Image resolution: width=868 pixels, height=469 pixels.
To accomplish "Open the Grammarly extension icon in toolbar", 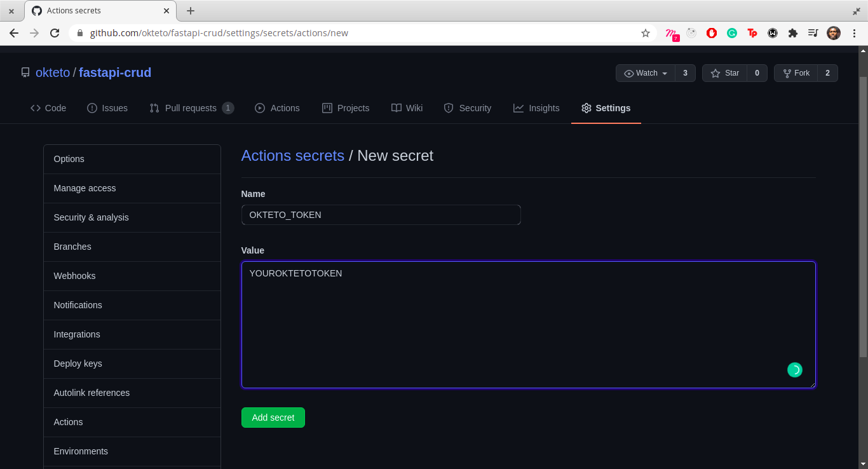I will coord(732,33).
